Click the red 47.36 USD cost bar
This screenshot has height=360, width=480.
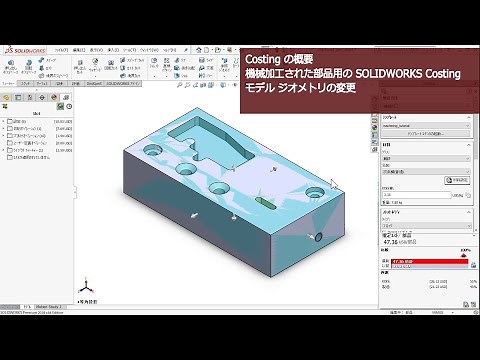[430, 262]
